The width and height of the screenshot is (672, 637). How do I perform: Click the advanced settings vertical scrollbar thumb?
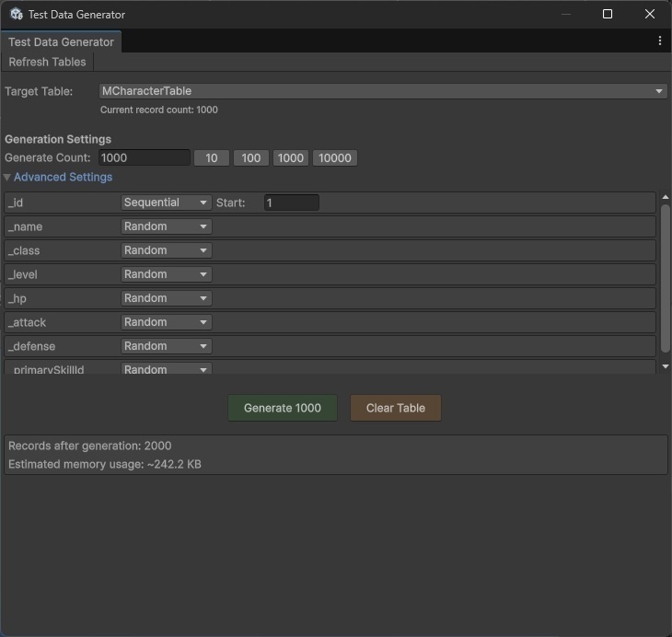coord(666,279)
